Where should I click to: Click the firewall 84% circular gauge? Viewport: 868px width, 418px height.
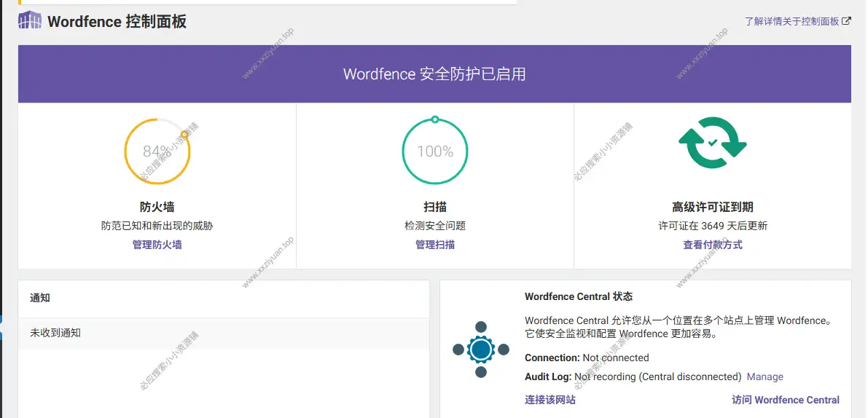click(x=157, y=151)
